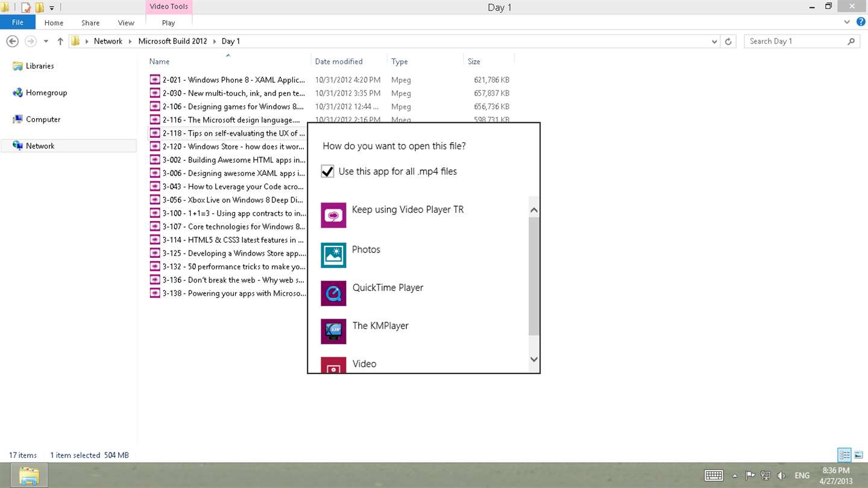Expand the breadcrumb arrow after Network
Image resolution: width=868 pixels, height=488 pixels.
tap(131, 41)
